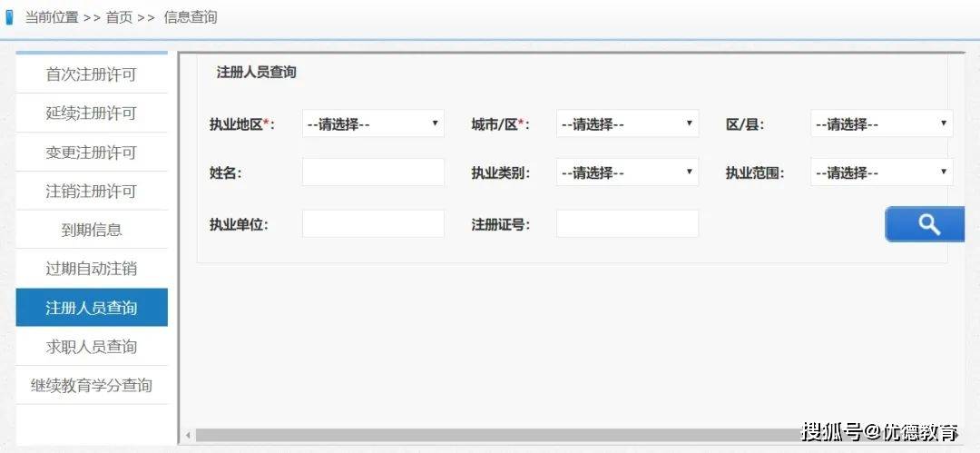Click the 注册人员查询 panel heading

point(256,72)
